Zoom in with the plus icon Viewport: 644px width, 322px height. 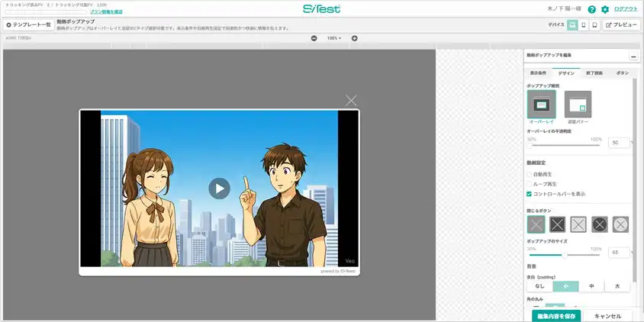tap(355, 38)
